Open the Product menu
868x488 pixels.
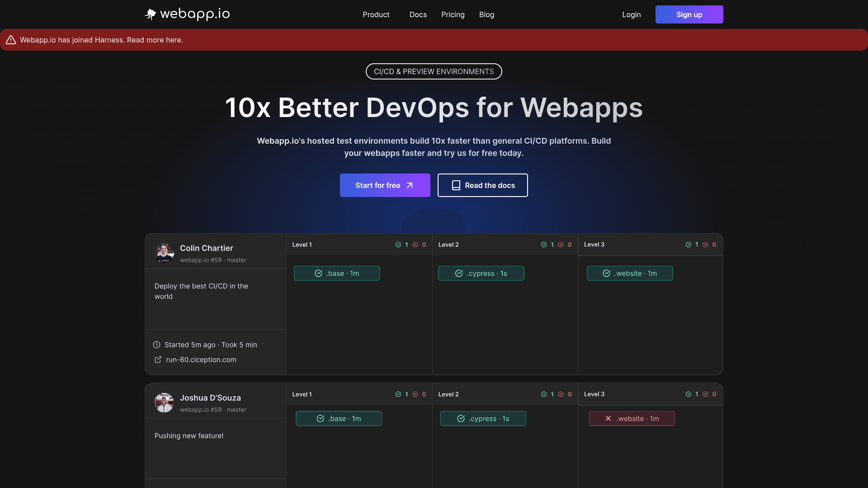(x=376, y=14)
